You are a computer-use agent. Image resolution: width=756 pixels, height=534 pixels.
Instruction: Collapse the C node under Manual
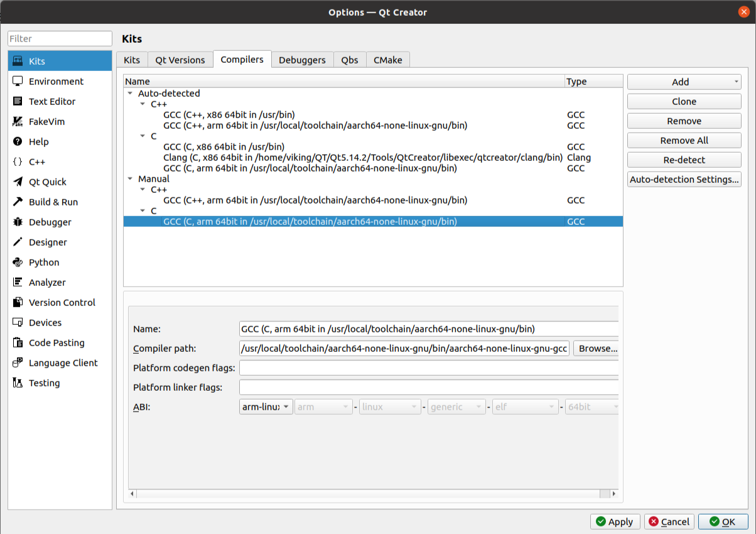pos(143,210)
